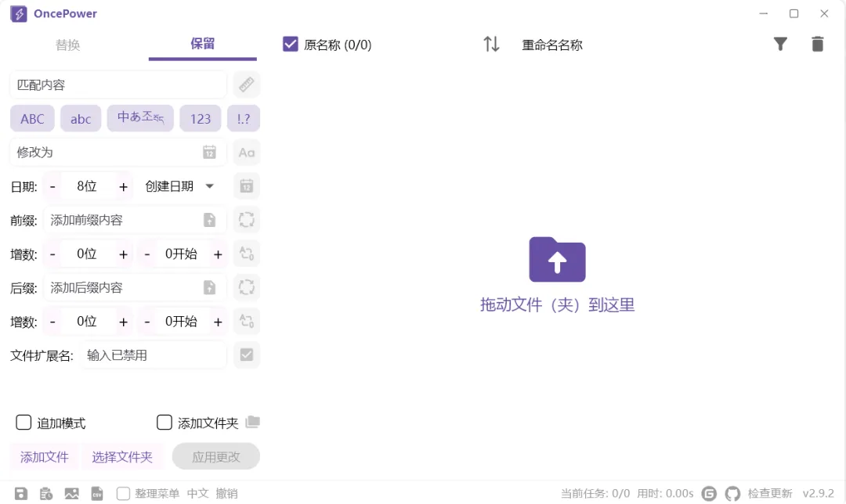Increase digits in the 后缀 增数 row

(124, 322)
